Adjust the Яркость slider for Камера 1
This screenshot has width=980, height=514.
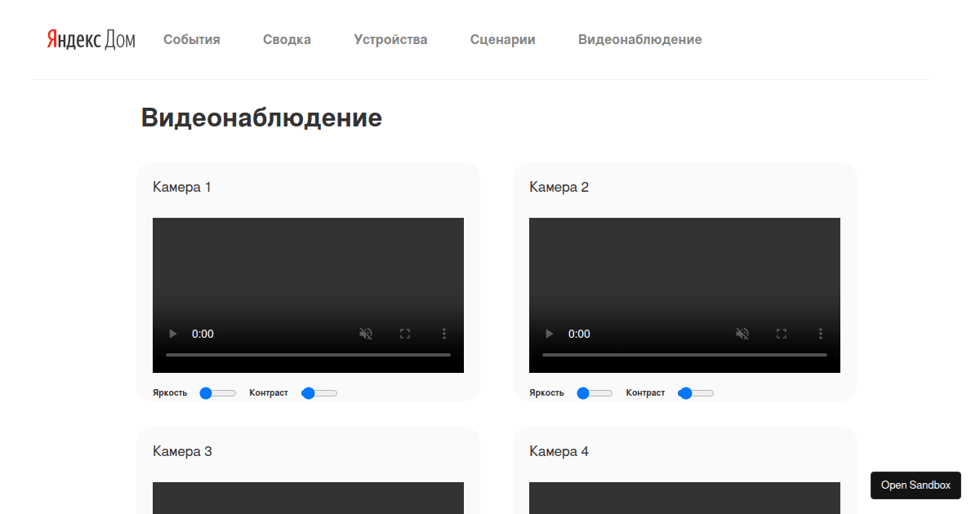click(x=218, y=393)
